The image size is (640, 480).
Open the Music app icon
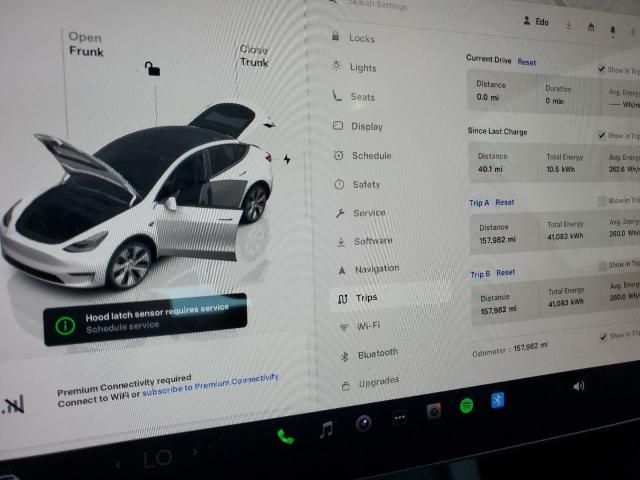pos(326,429)
